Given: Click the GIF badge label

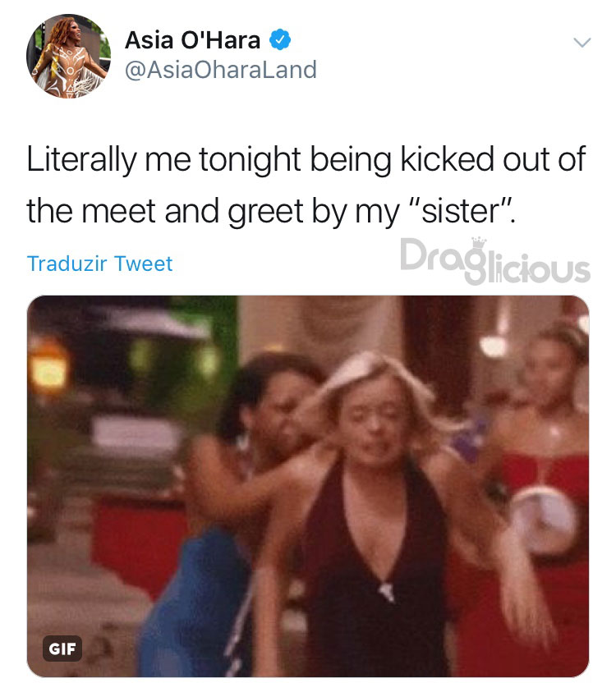Looking at the screenshot, I should [x=62, y=649].
